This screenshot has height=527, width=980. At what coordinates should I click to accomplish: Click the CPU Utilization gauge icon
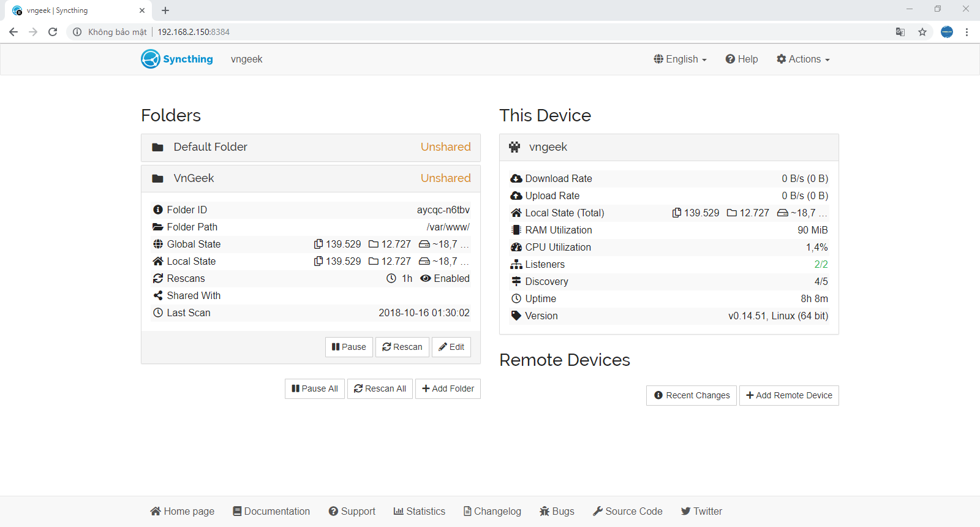[x=516, y=247]
